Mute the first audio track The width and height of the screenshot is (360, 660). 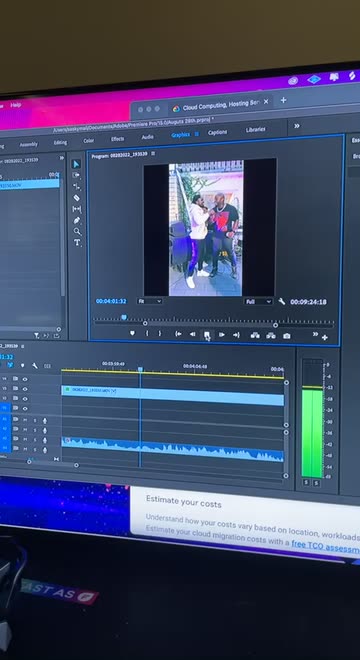25,420
